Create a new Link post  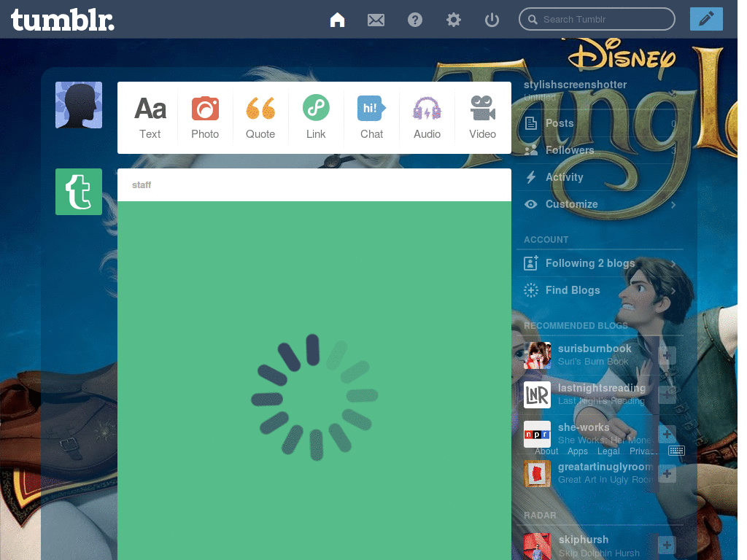coord(316,117)
